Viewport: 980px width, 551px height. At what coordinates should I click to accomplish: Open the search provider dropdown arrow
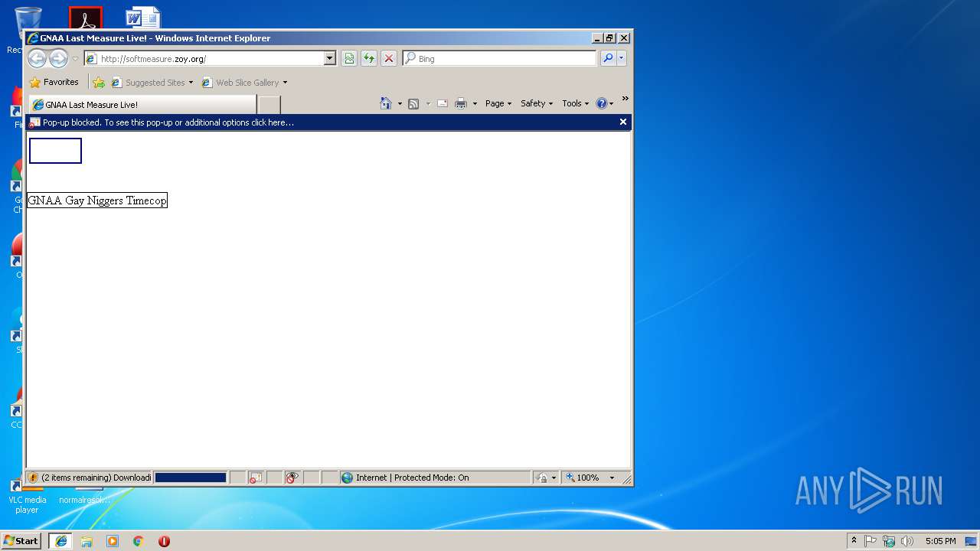622,58
